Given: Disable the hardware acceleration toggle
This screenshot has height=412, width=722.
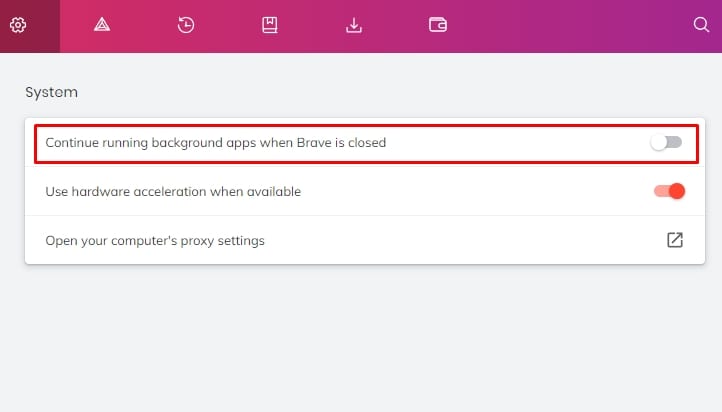Looking at the screenshot, I should tap(670, 191).
